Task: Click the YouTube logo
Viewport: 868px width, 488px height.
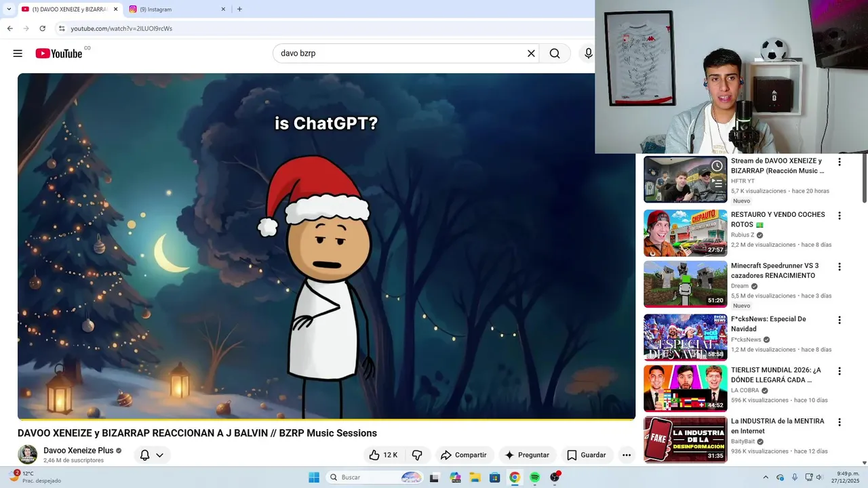Action: (x=59, y=54)
